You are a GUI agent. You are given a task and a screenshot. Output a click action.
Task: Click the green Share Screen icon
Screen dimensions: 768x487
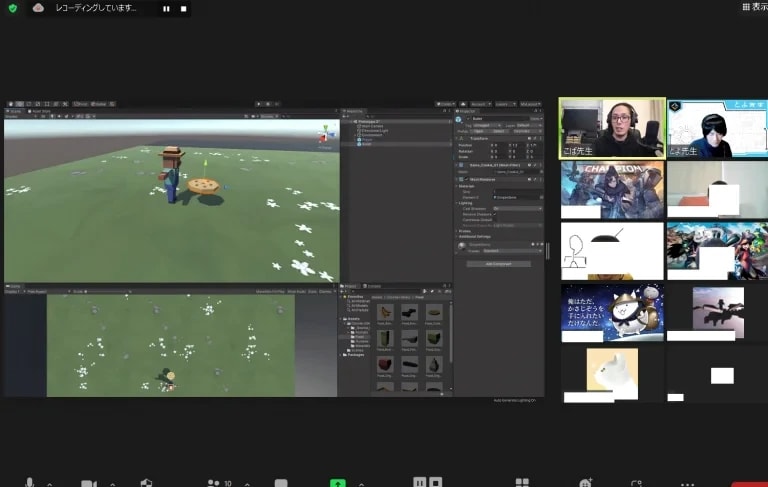(337, 483)
